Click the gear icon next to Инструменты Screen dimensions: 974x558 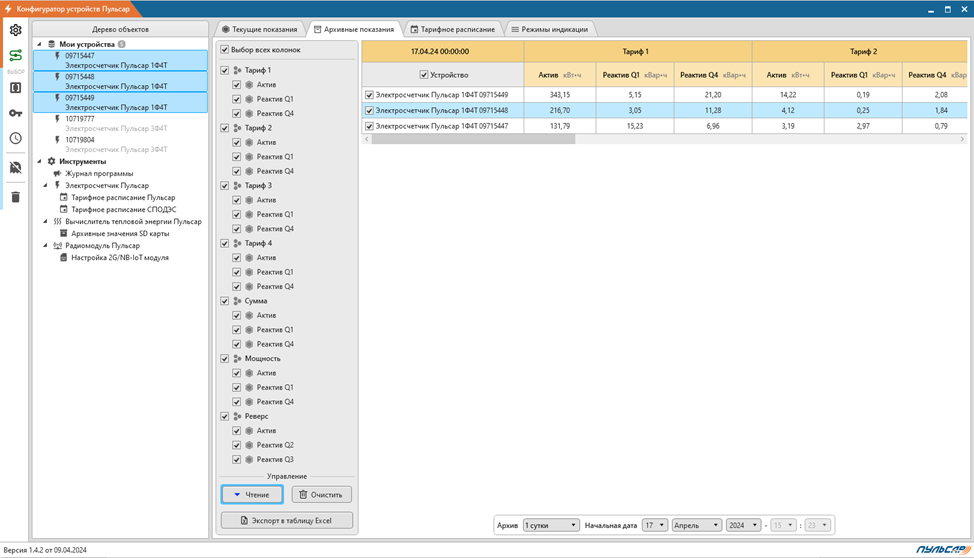52,162
